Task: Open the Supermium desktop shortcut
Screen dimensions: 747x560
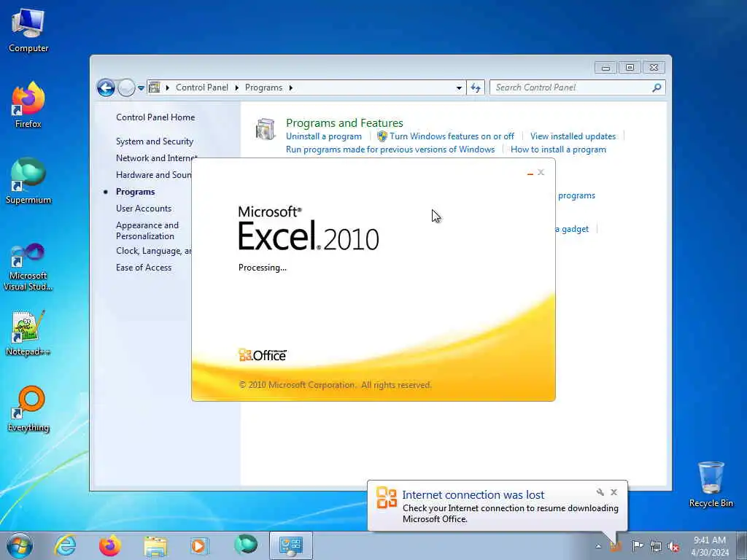Action: (x=28, y=181)
